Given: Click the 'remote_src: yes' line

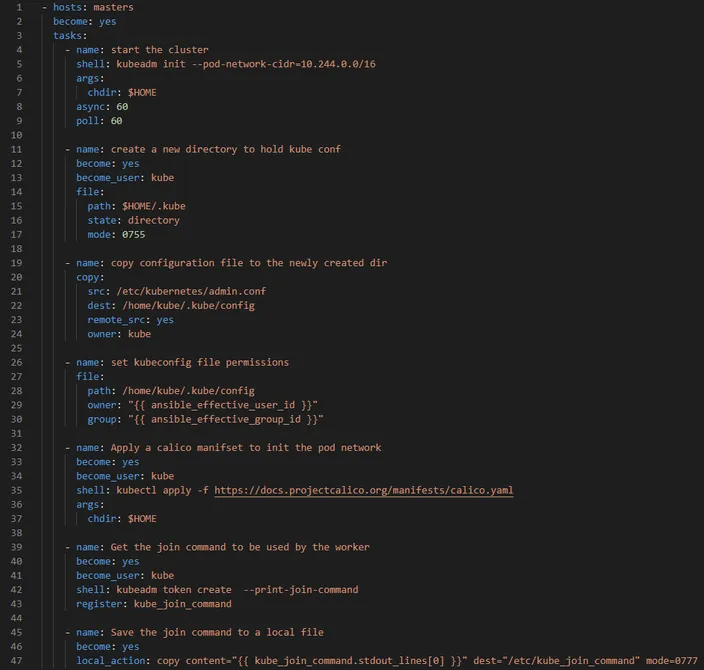Looking at the screenshot, I should (x=131, y=320).
